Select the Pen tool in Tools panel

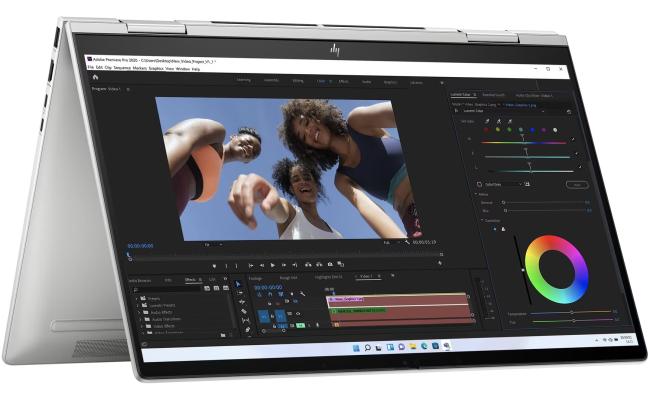[x=247, y=330]
